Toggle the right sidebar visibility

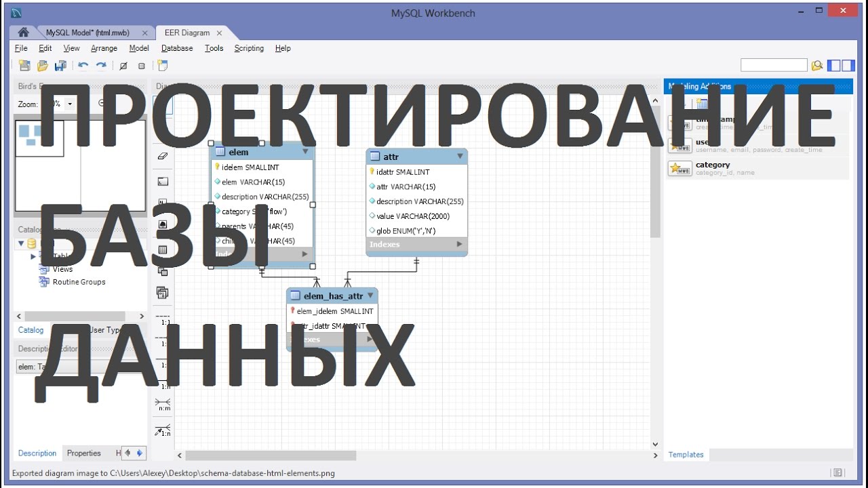[x=847, y=65]
